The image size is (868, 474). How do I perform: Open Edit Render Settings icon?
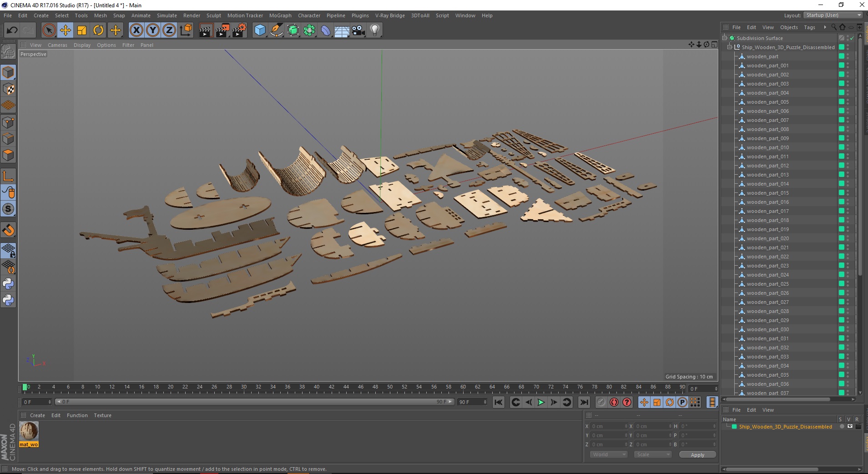tap(239, 30)
